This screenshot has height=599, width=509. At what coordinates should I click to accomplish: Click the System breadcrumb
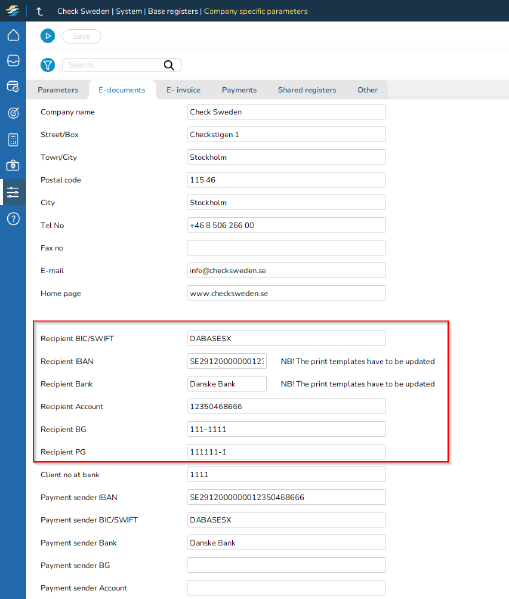129,11
